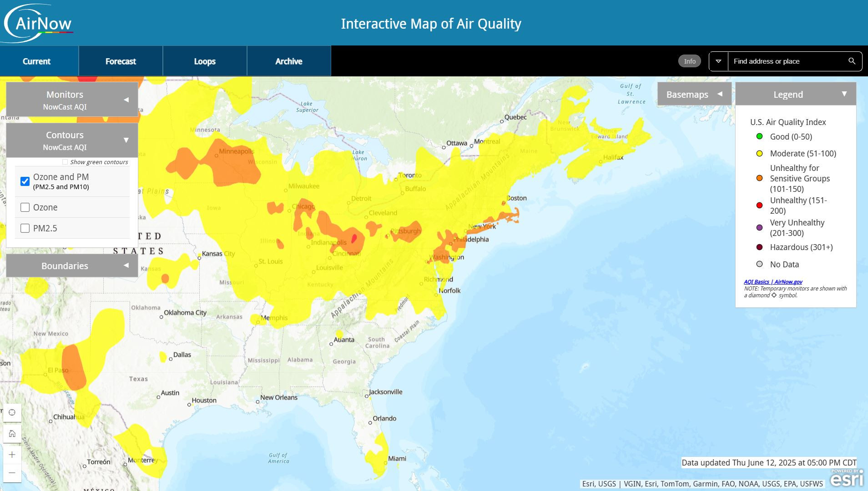Click the yellow Moderate legend dot
Screen dimensions: 868x491
759,153
